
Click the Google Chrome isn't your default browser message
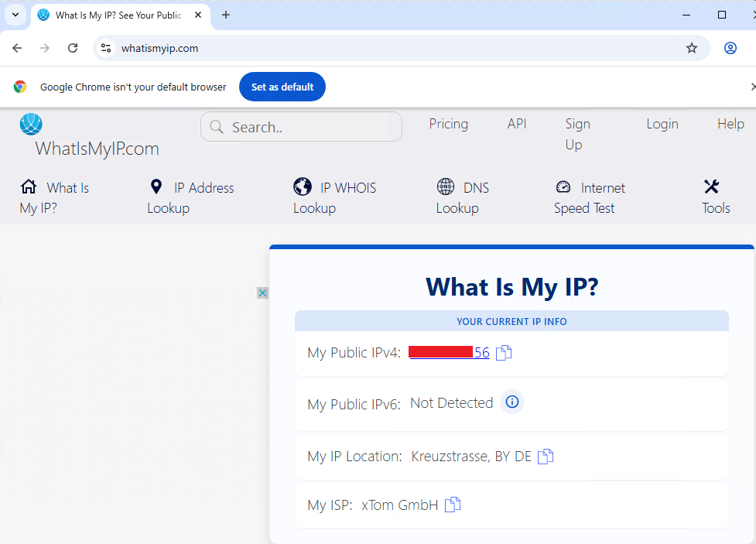tap(133, 87)
